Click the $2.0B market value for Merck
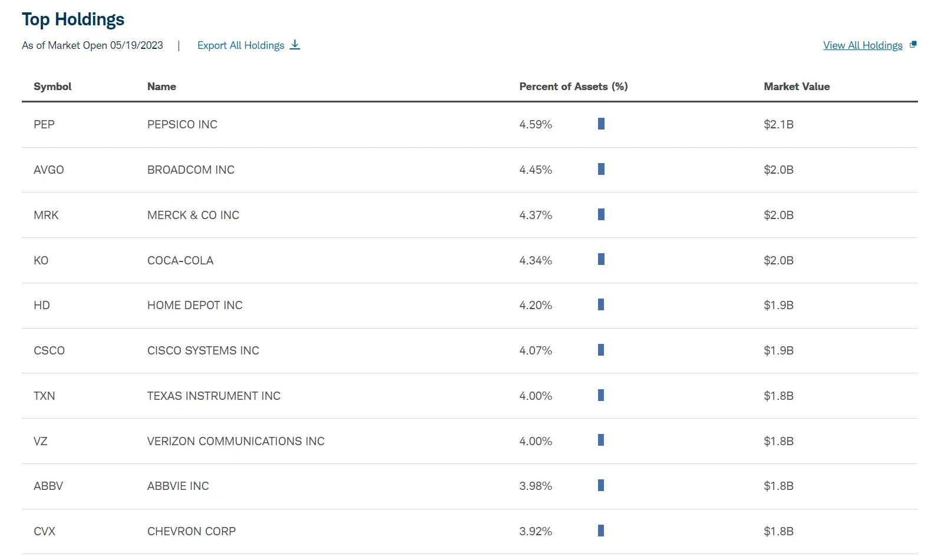938x560 pixels. click(x=779, y=215)
